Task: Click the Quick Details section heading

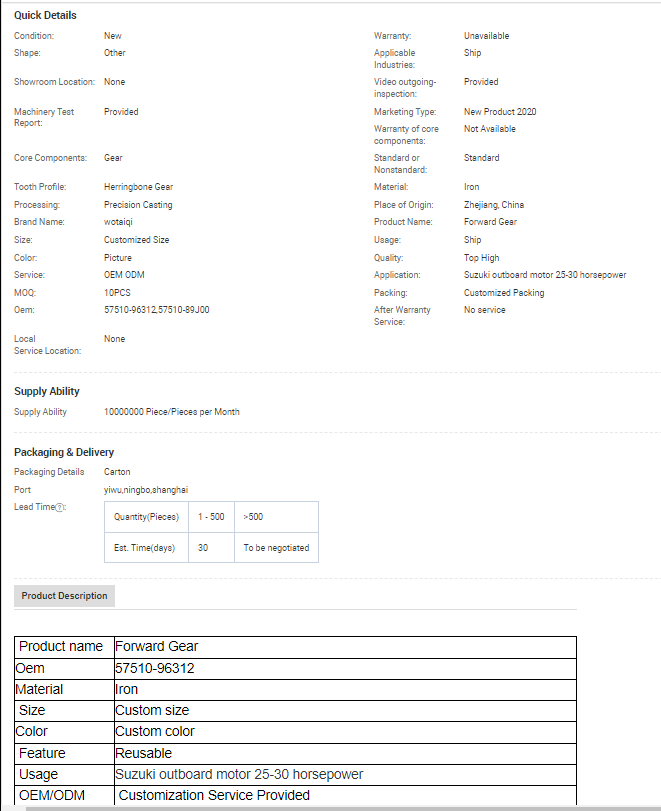Action: [45, 15]
